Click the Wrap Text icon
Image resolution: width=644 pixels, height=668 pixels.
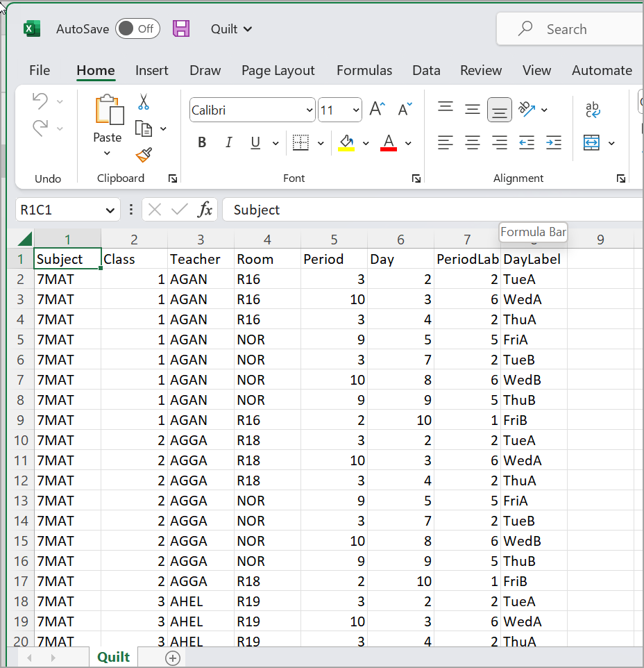593,109
